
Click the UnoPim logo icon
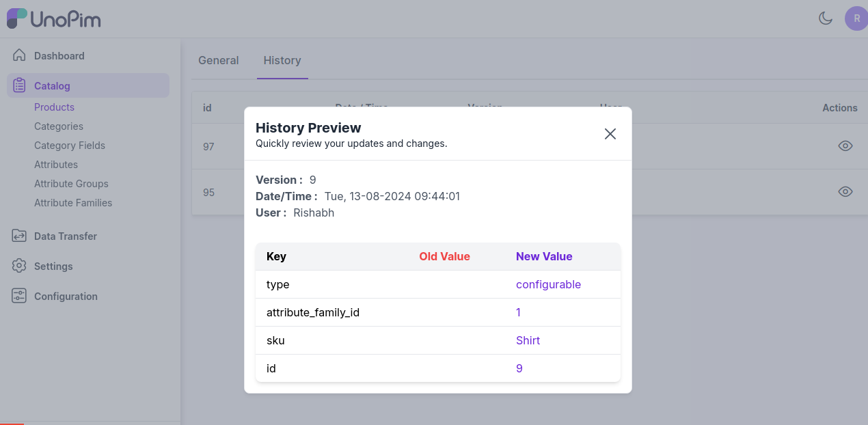click(x=17, y=18)
